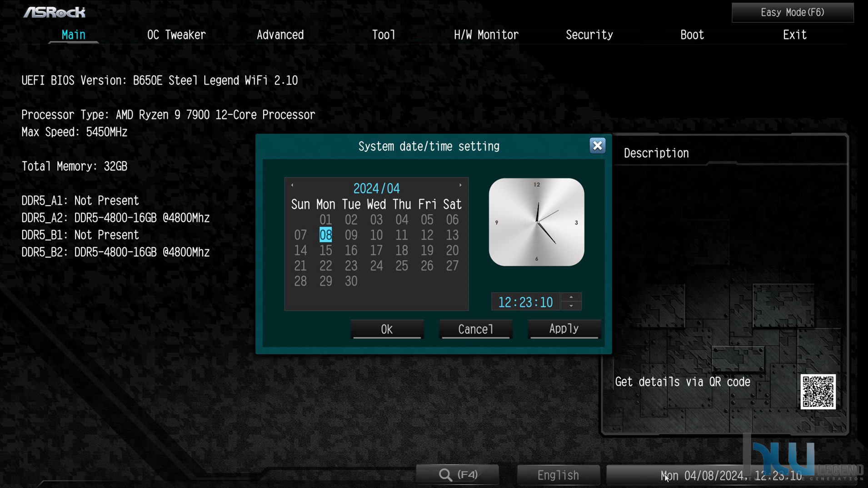
Task: Select calendar day 05
Action: click(427, 220)
